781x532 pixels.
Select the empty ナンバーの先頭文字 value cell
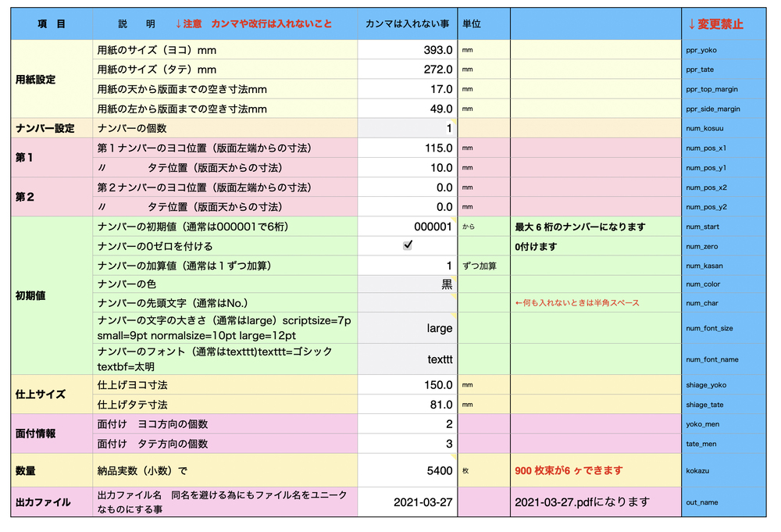click(408, 303)
